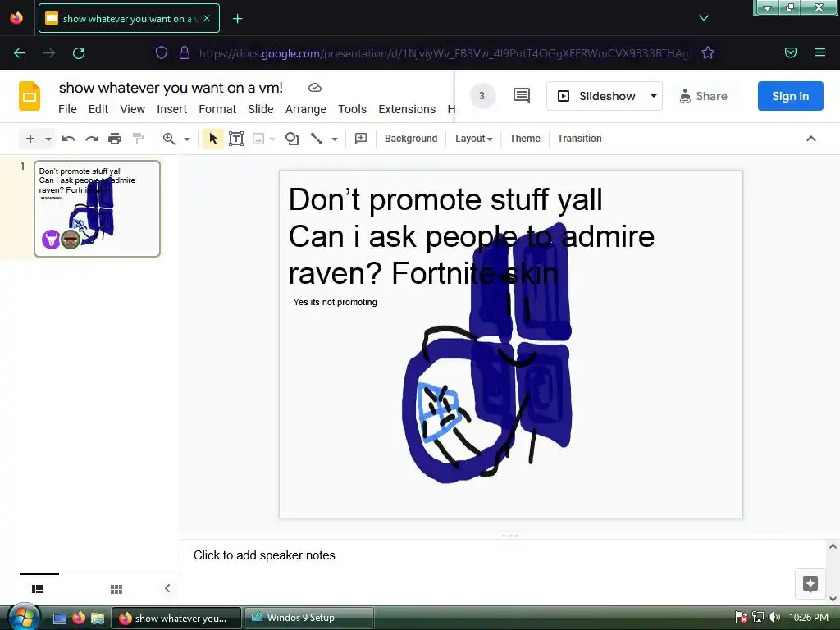The image size is (840, 630).
Task: Close the current browser tab
Action: pyautogui.click(x=207, y=18)
